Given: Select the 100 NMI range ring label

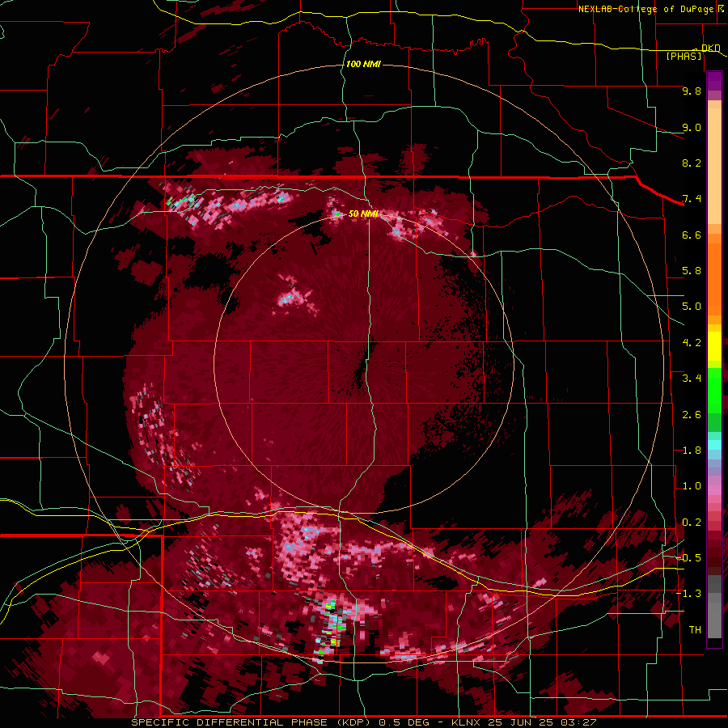Looking at the screenshot, I should point(363,64).
